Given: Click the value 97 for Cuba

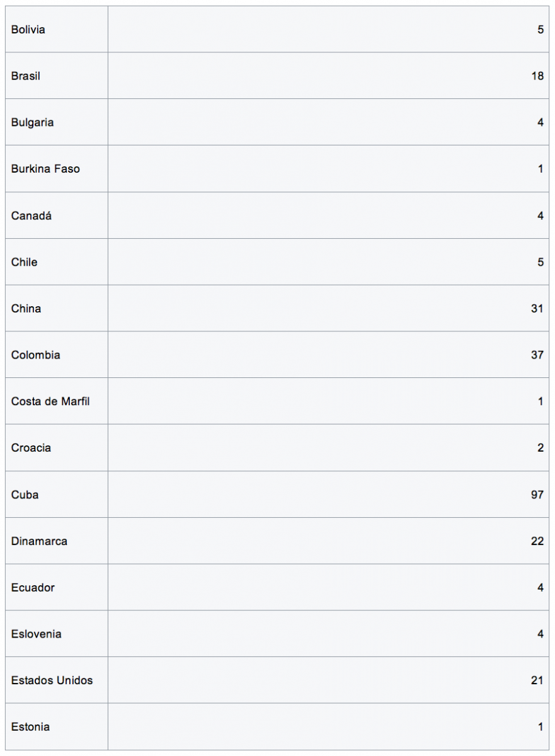Looking at the screenshot, I should 537,495.
